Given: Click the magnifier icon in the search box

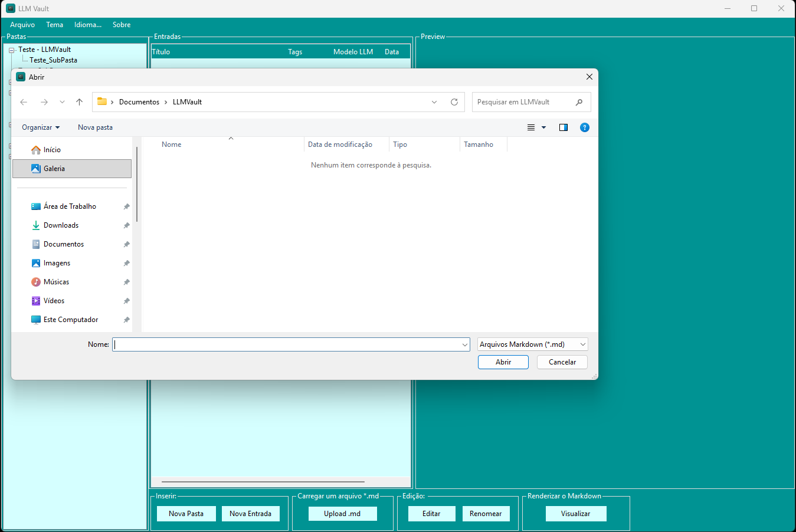Looking at the screenshot, I should click(579, 102).
